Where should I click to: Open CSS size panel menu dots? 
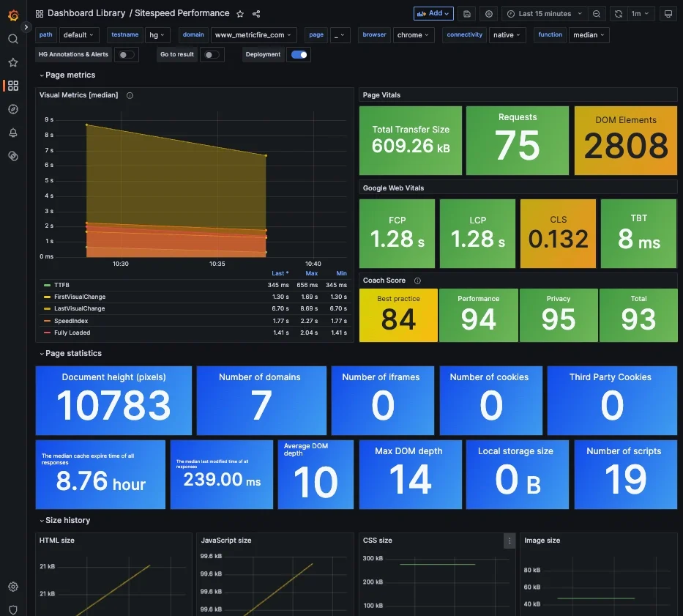pos(510,541)
